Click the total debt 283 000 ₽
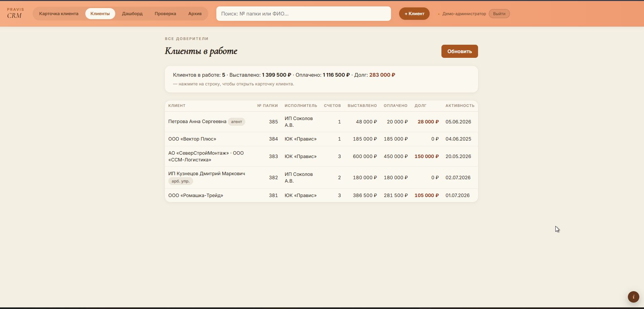The width and height of the screenshot is (644, 309). 382,75
